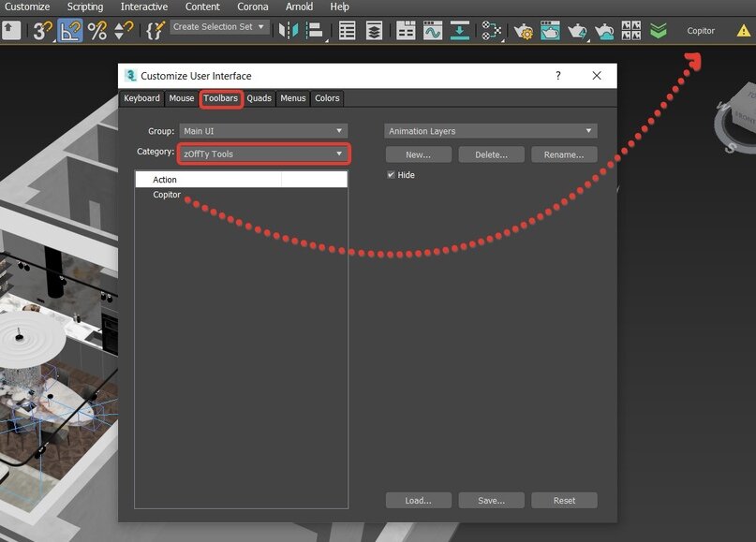Click the dialog help question mark
Image resolution: width=756 pixels, height=542 pixels.
click(x=557, y=76)
